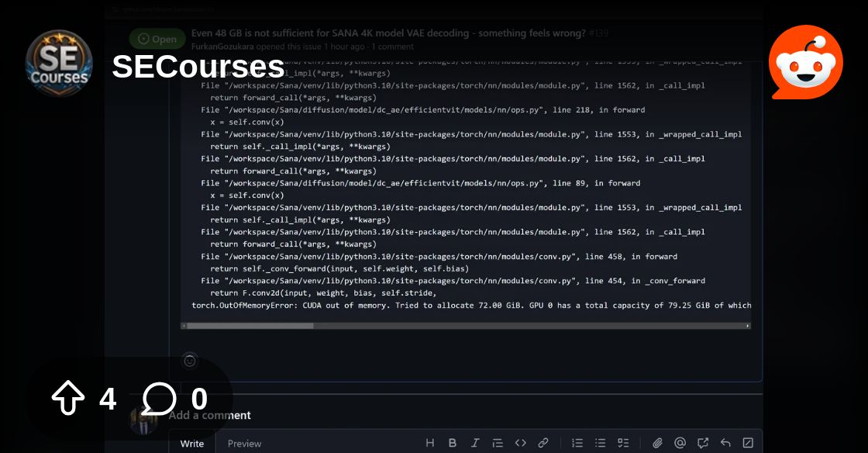Viewport: 868px width, 453px height.
Task: Switch to the Preview tab
Action: 244,444
